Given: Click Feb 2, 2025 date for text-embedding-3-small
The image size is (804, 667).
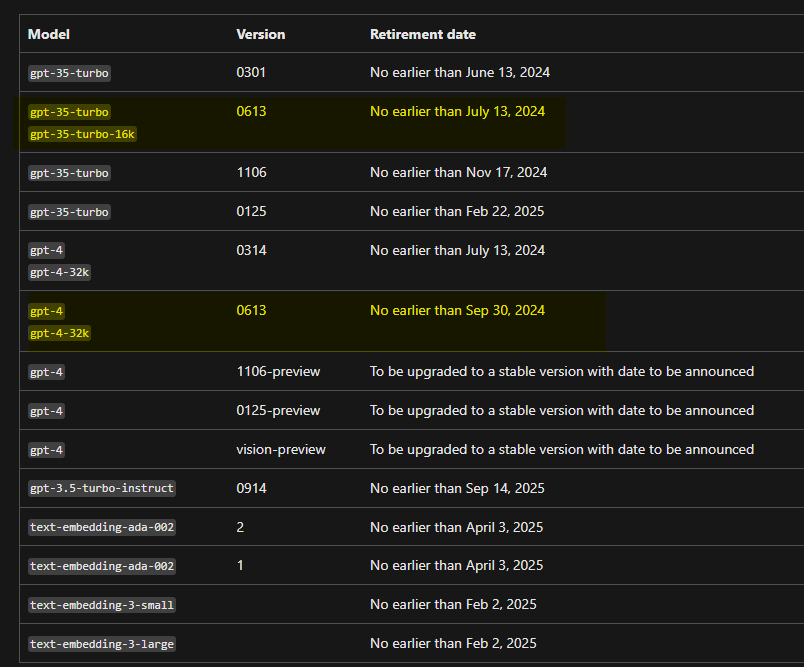Looking at the screenshot, I should coord(453,604).
